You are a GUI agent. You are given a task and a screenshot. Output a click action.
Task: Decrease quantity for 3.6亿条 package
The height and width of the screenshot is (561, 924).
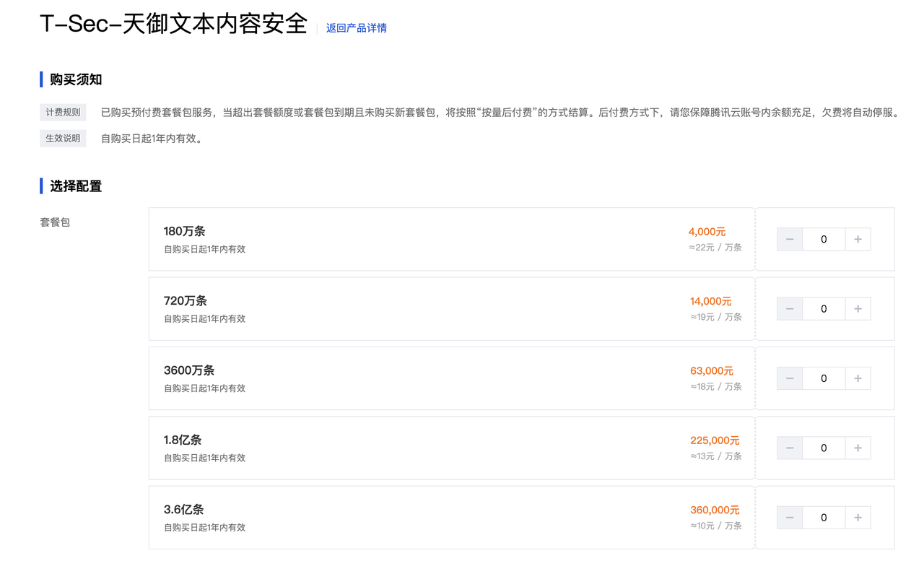point(790,518)
